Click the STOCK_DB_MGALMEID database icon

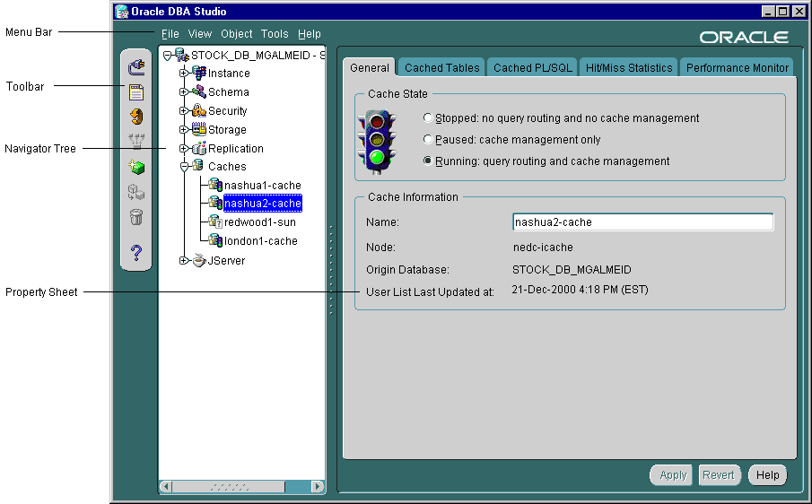coord(182,55)
